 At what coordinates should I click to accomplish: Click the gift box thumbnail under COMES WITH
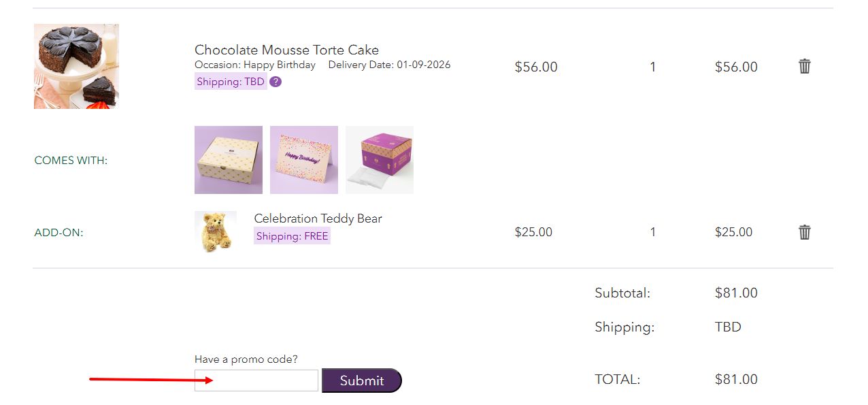(x=228, y=159)
